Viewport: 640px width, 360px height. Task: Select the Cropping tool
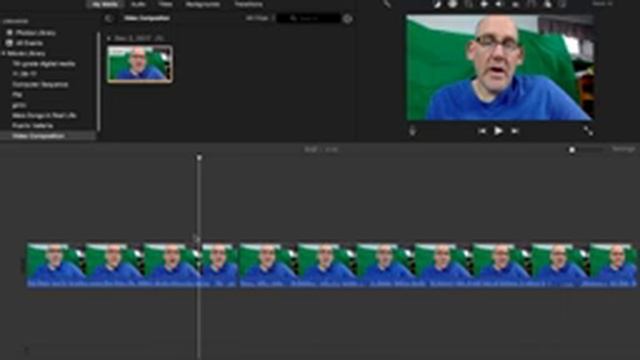[x=469, y=4]
